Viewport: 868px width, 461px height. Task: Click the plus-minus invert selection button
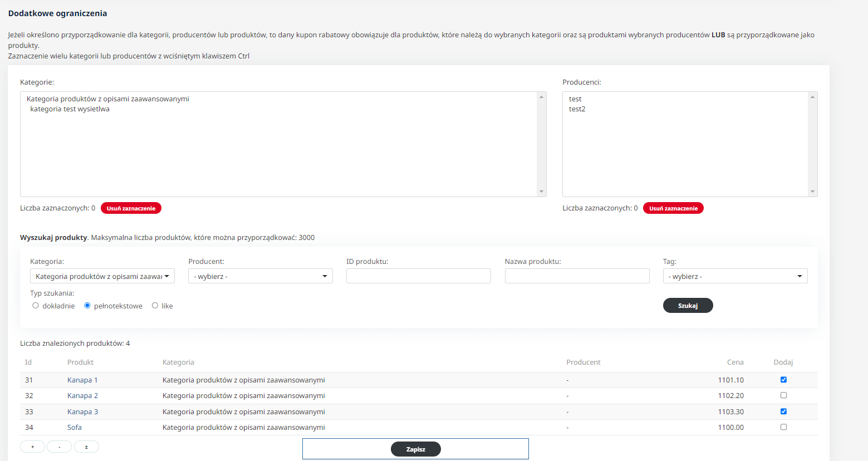point(86,447)
